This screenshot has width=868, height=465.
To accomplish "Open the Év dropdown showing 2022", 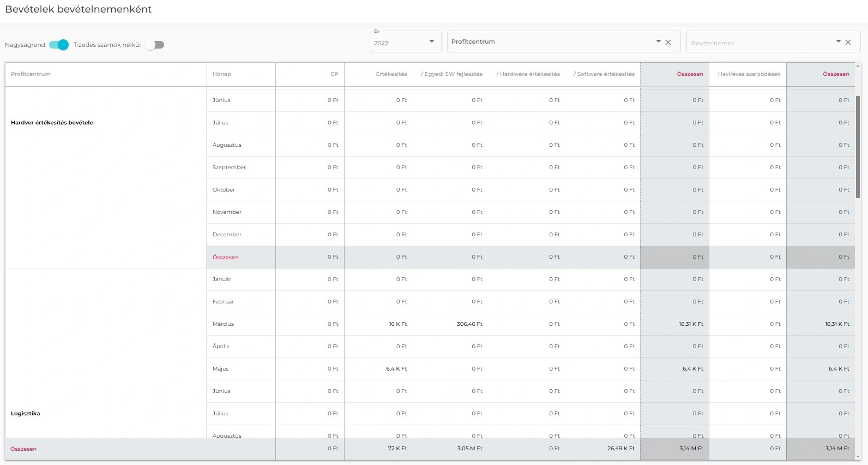I will click(x=405, y=42).
